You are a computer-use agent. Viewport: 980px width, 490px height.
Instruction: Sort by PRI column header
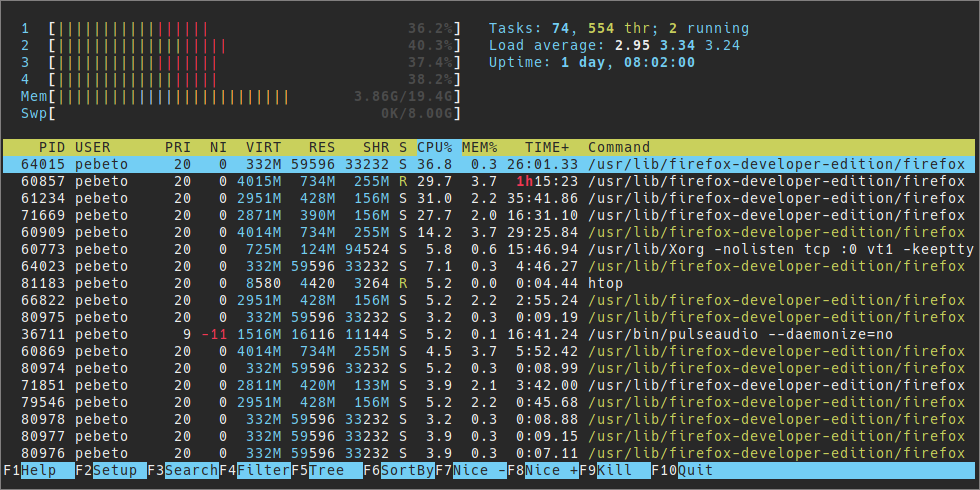pos(178,148)
